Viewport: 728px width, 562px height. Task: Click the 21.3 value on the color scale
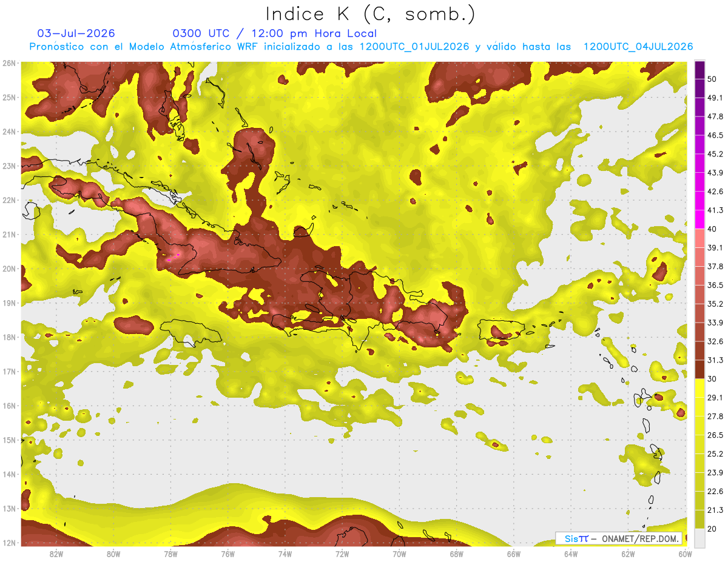(x=715, y=510)
